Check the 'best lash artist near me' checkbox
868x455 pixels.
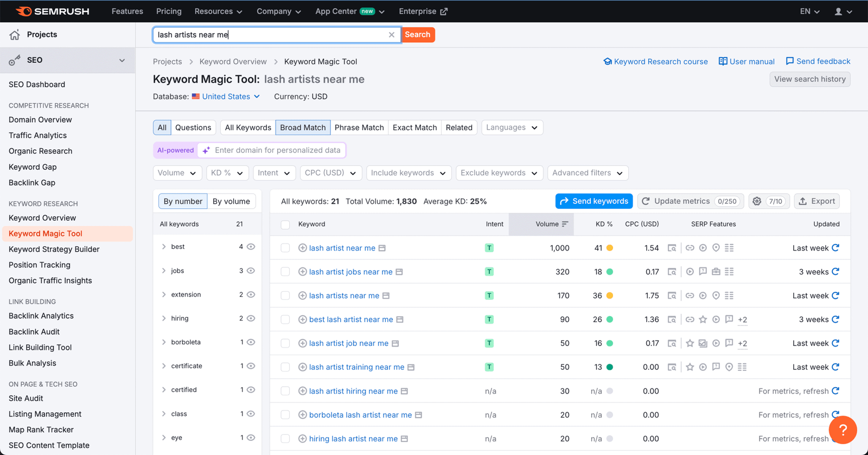coord(285,319)
